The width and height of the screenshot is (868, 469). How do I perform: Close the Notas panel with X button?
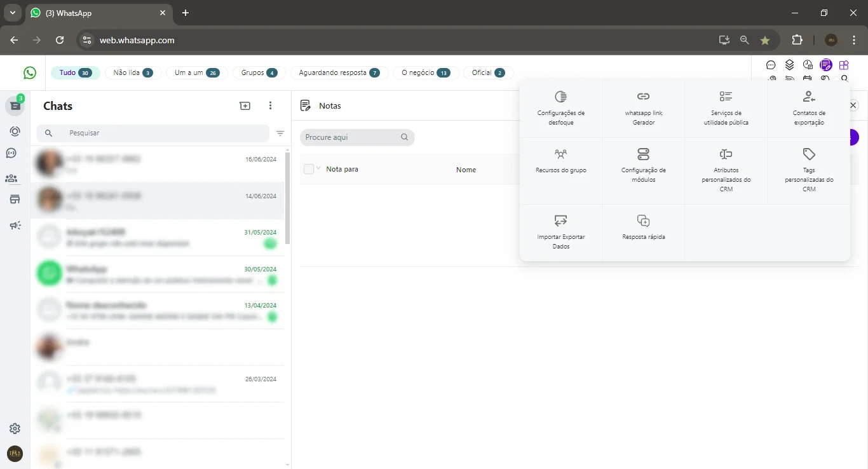click(x=853, y=105)
